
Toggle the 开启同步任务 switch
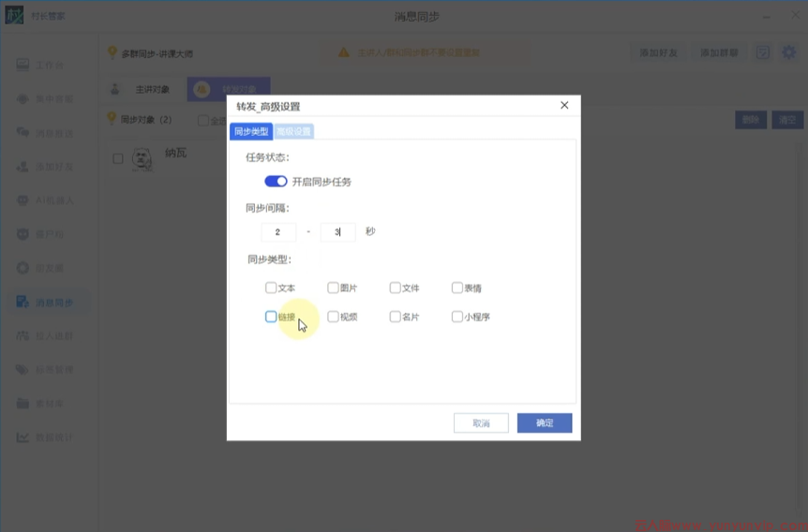click(276, 182)
